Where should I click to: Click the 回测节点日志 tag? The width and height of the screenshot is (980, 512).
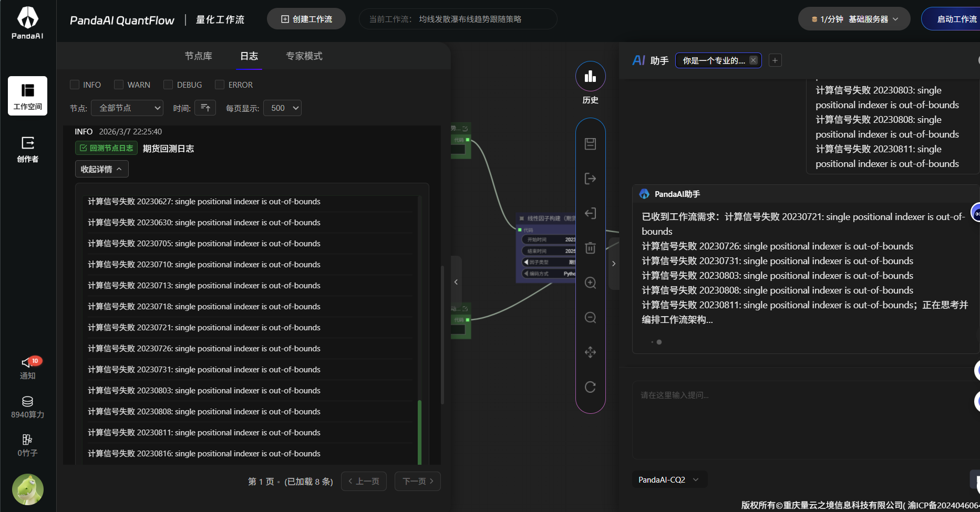[106, 148]
